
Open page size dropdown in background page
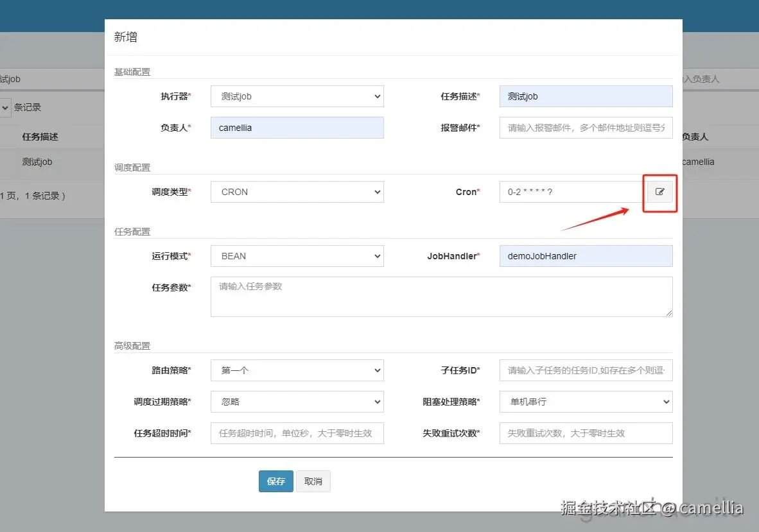point(5,107)
